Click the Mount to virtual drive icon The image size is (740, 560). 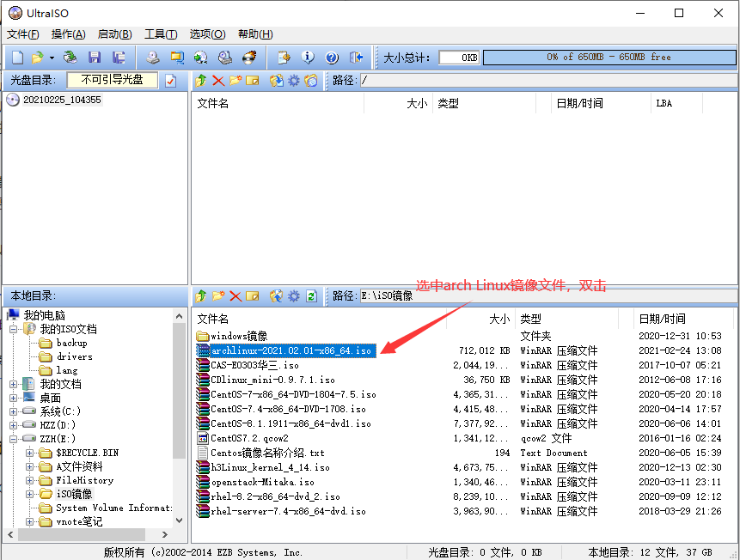click(x=201, y=58)
